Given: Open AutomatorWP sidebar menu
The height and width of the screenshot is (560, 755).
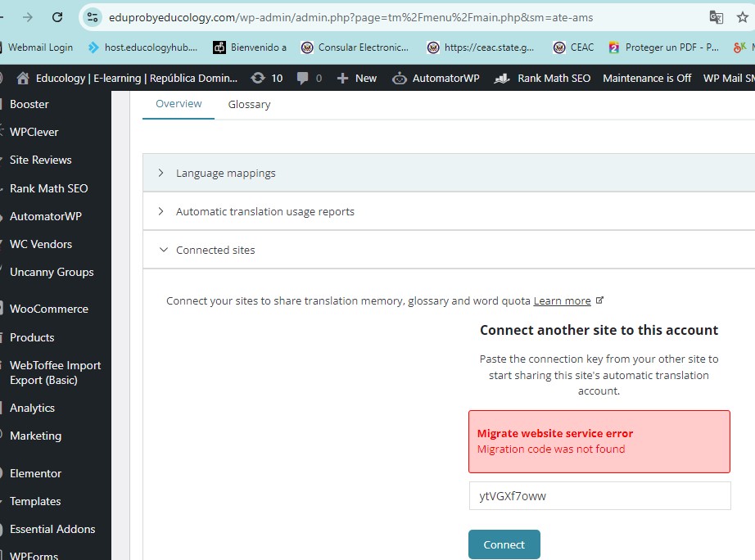Looking at the screenshot, I should (46, 216).
